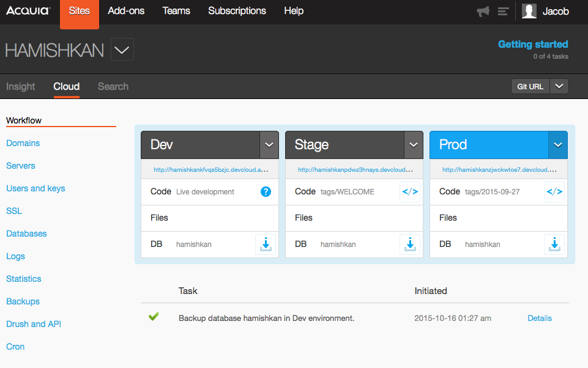Expand the Dev environment menu arrow
The width and height of the screenshot is (588, 368).
point(269,145)
